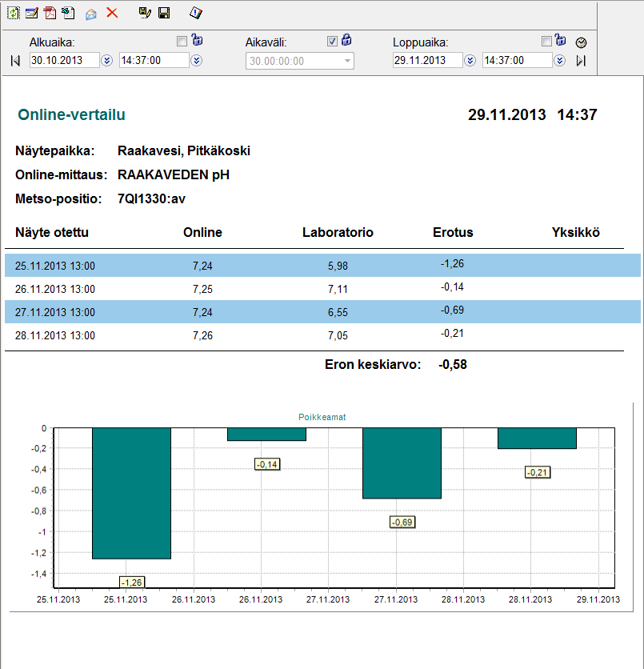Click the clock icon to set current time
644x669 pixels.
tap(582, 42)
